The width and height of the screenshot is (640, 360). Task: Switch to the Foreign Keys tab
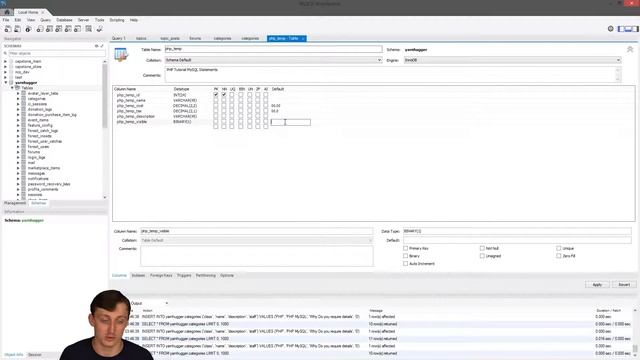click(x=161, y=276)
